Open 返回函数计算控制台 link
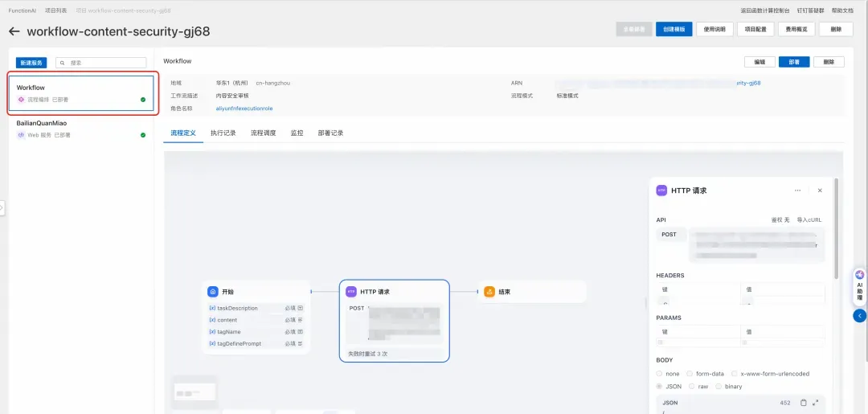This screenshot has width=868, height=414. point(765,10)
